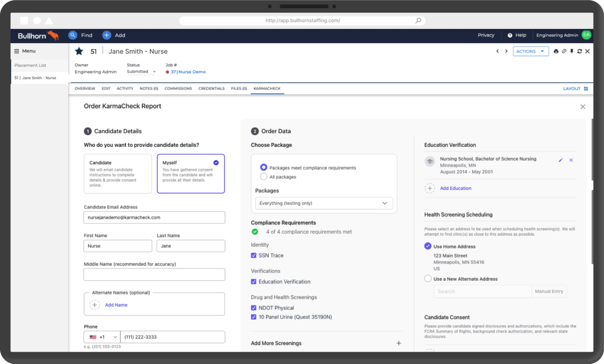The height and width of the screenshot is (364, 604).
Task: Open phone country code dropdown
Action: (102, 337)
